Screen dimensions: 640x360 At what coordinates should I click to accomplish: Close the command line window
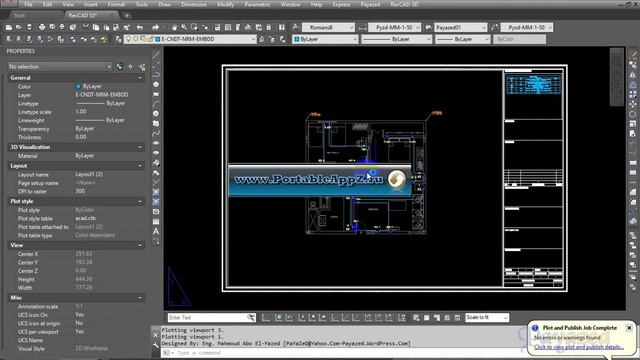(x=156, y=335)
